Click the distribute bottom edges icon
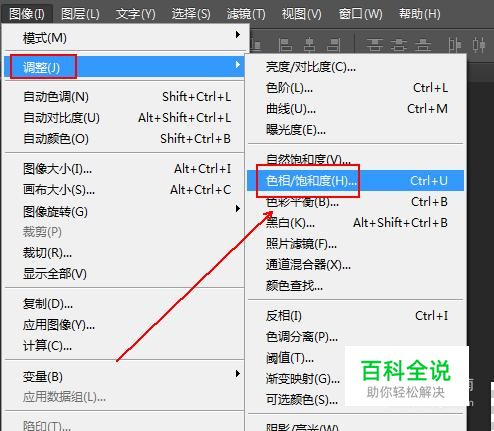This screenshot has width=494, height=431. [423, 45]
